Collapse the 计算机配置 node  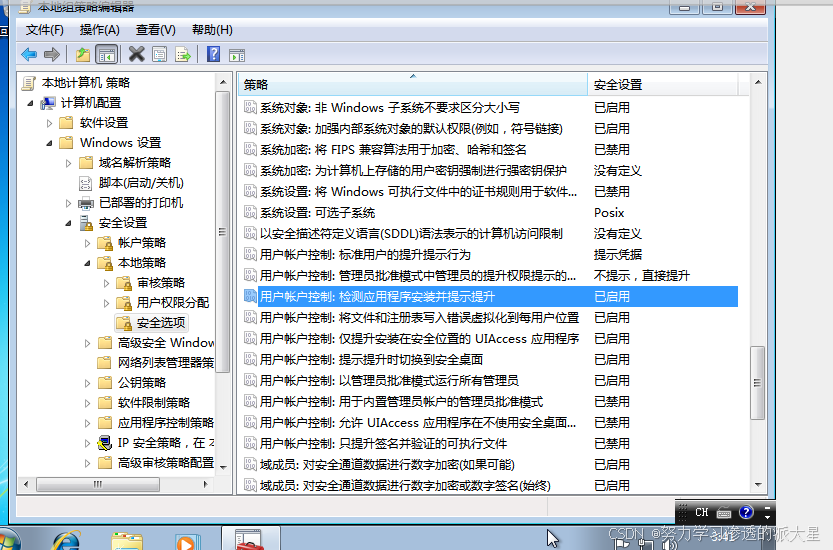[x=30, y=103]
